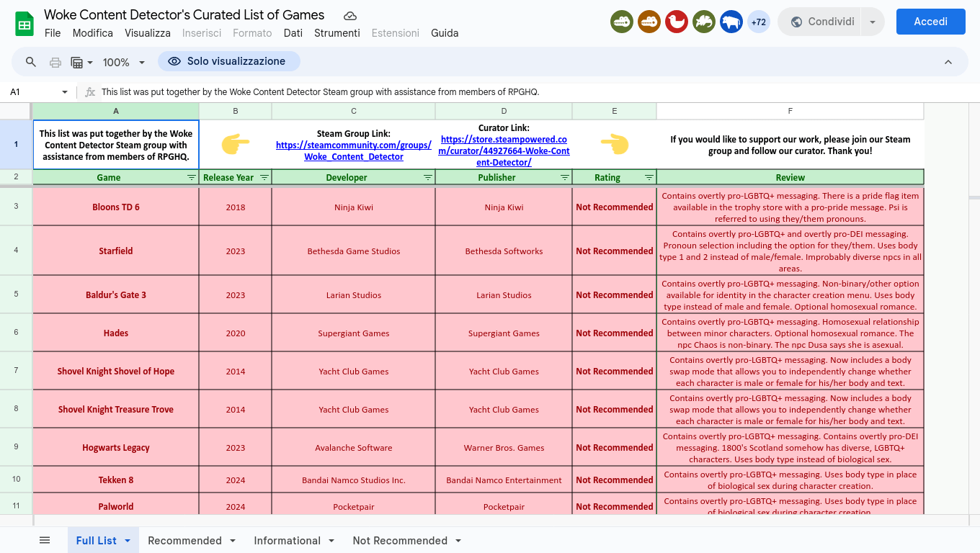The width and height of the screenshot is (980, 553).
Task: Click the Starfield game cell
Action: click(x=116, y=251)
